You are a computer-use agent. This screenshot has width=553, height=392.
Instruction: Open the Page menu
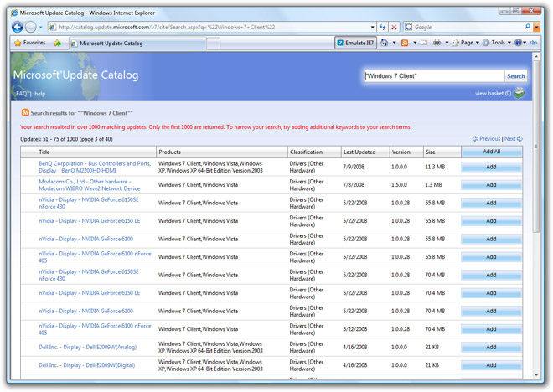click(x=466, y=43)
